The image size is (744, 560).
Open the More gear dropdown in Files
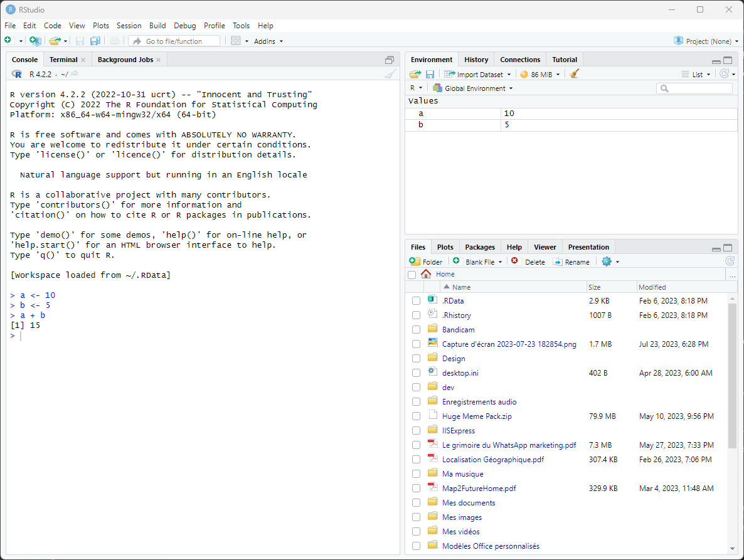tap(610, 262)
